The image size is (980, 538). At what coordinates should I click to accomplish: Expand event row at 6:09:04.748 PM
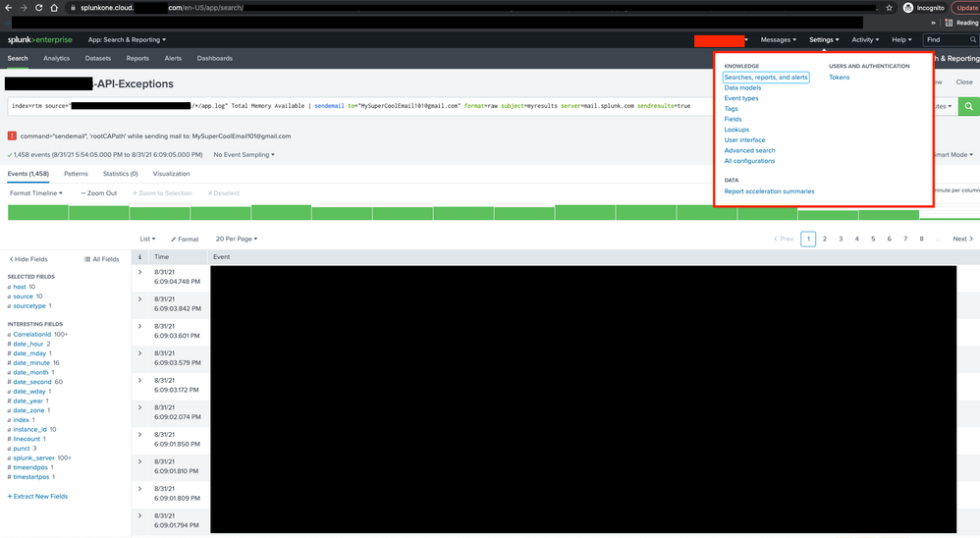[x=140, y=272]
